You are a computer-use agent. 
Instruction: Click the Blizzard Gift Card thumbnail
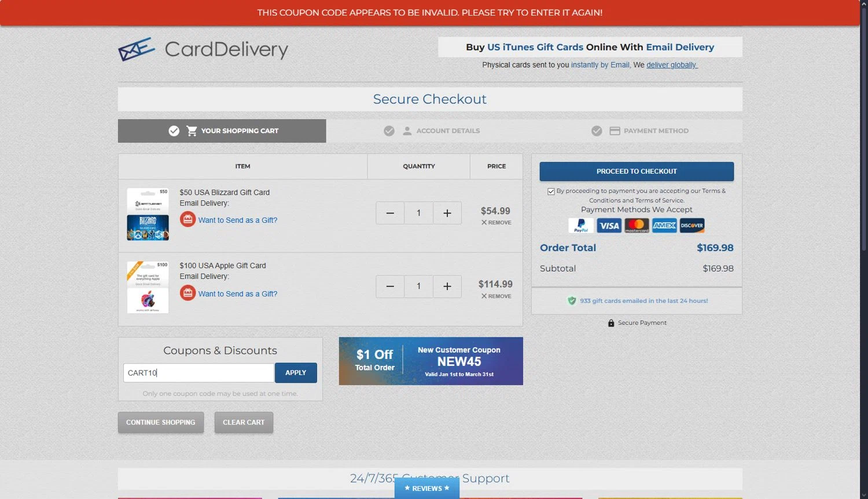(x=148, y=214)
